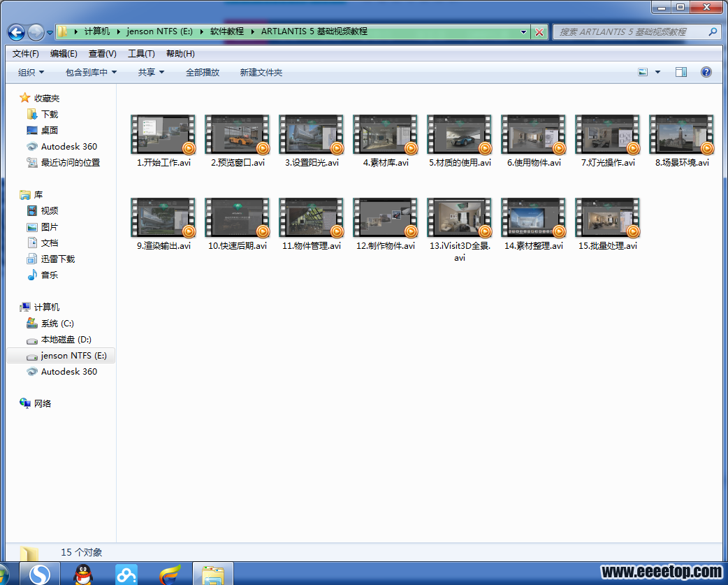Open the 共享 dropdown
The image size is (728, 585).
tap(151, 73)
